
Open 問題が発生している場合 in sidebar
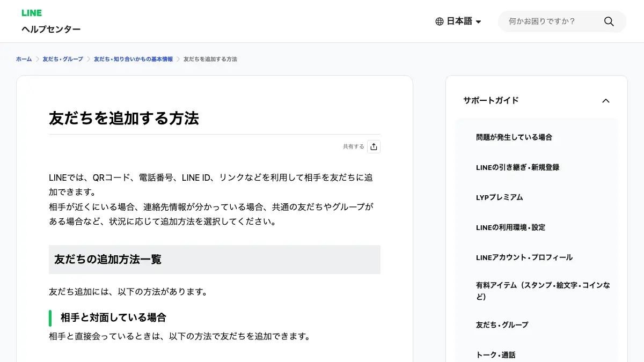pyautogui.click(x=514, y=137)
